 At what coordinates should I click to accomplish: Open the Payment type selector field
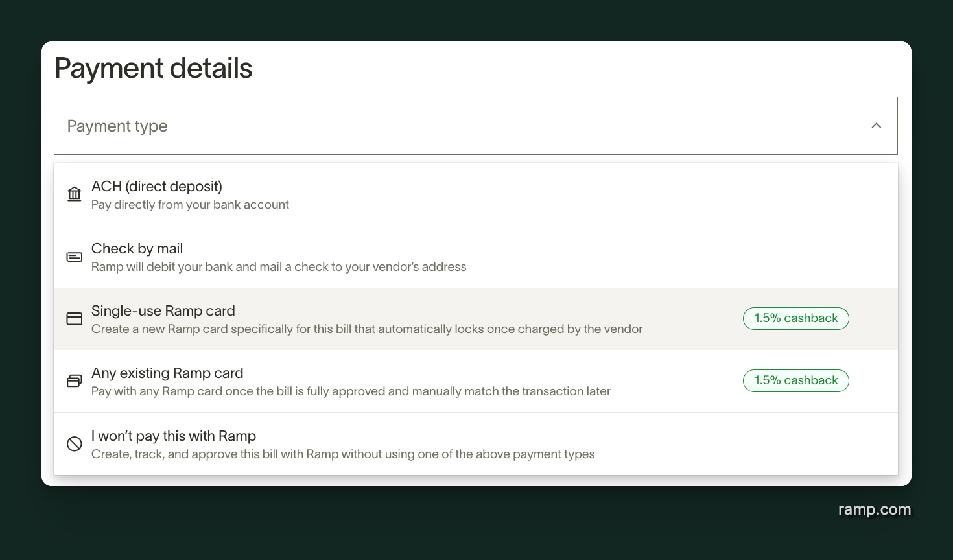[x=476, y=125]
